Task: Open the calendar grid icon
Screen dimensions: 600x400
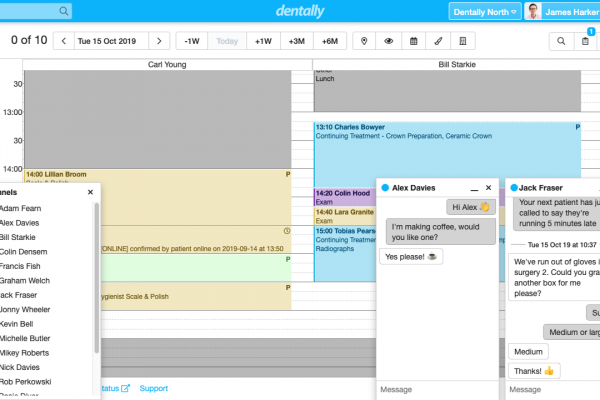Action: 414,41
